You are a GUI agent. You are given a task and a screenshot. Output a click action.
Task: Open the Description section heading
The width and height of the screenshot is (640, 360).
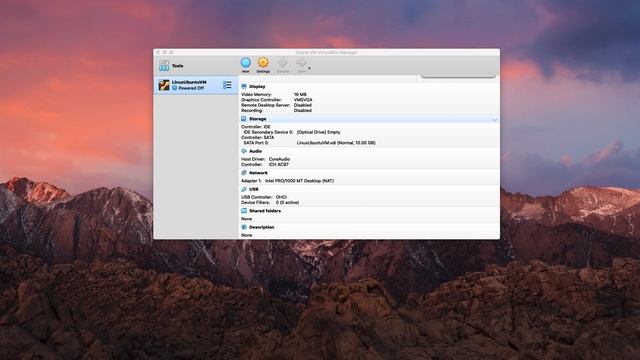pos(262,227)
